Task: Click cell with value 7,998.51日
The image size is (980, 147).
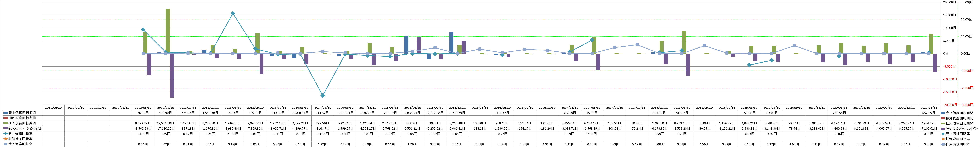Action: [x=255, y=123]
